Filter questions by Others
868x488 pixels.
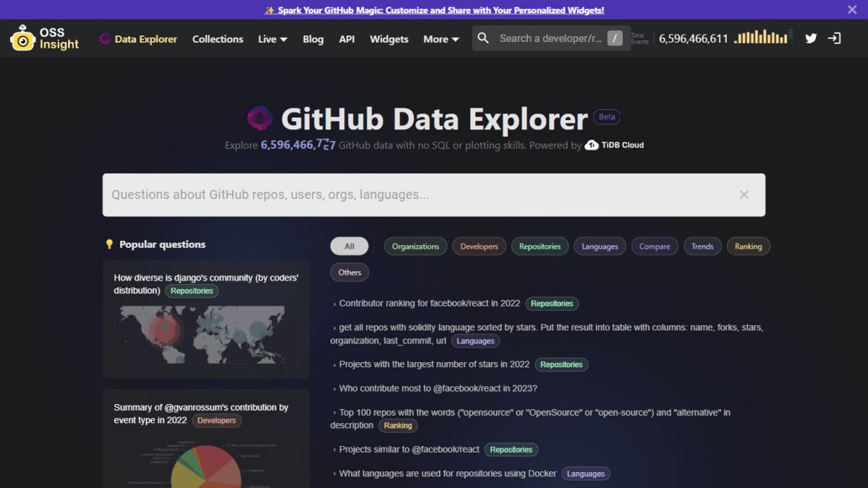(349, 273)
